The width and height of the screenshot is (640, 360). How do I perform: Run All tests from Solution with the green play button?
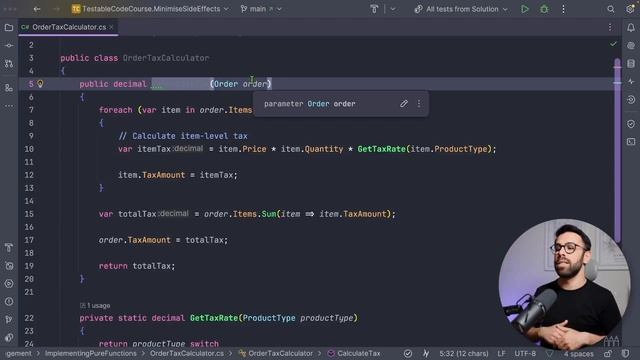point(524,9)
